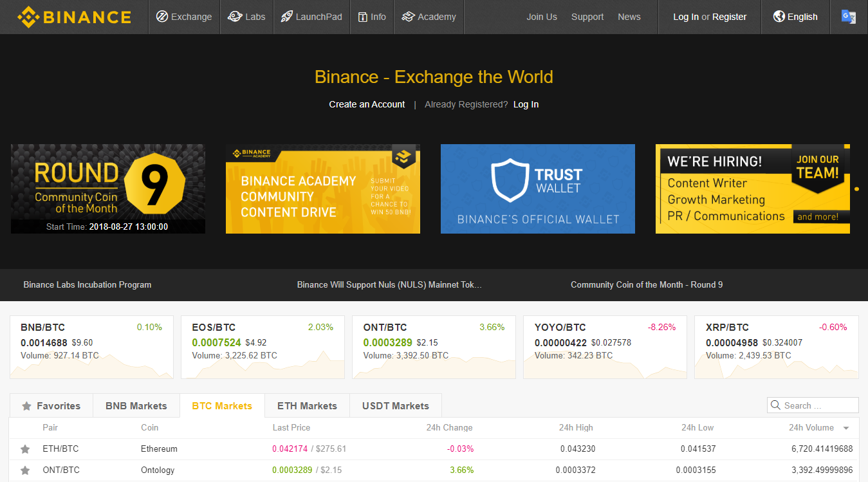This screenshot has height=482, width=868.
Task: Sort by 24h High column header
Action: (x=576, y=427)
